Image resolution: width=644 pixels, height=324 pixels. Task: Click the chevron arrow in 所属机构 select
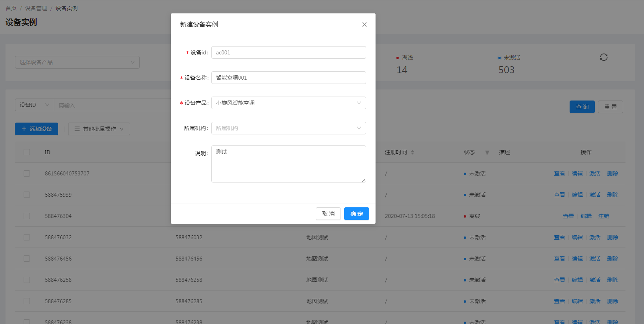click(x=359, y=128)
